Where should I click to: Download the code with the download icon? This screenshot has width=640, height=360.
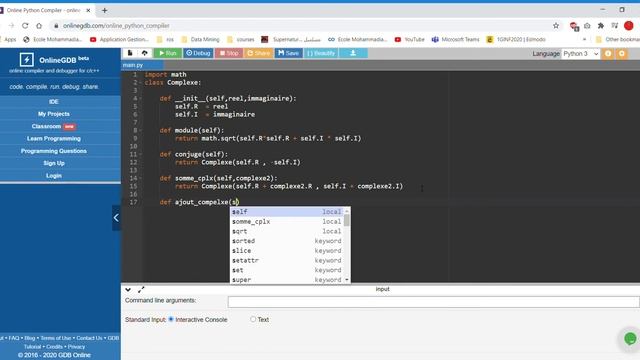point(353,53)
